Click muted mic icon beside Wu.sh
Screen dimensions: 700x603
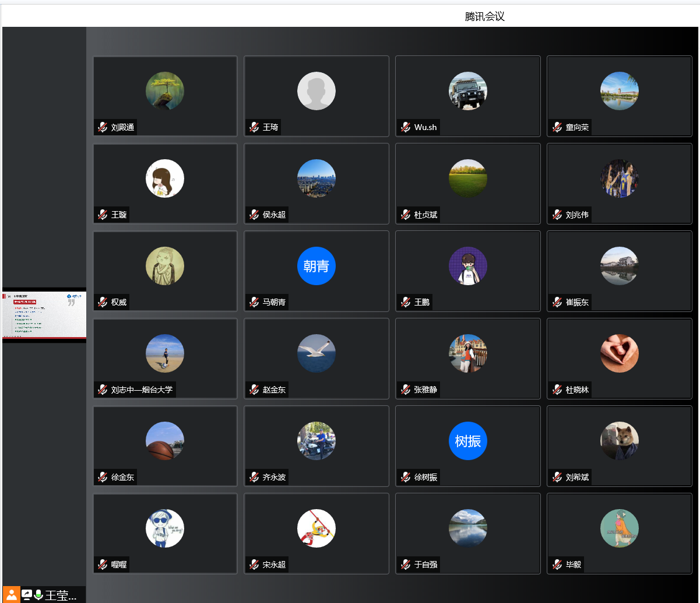(x=406, y=127)
